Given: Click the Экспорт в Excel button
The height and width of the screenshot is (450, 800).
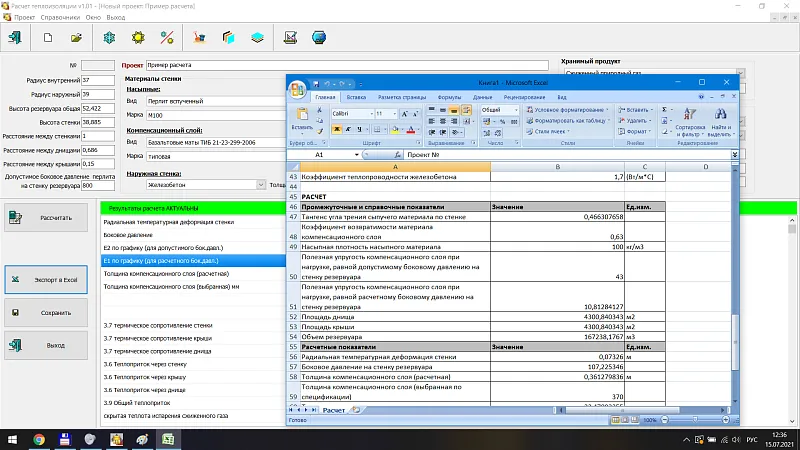Looking at the screenshot, I should pyautogui.click(x=48, y=280).
